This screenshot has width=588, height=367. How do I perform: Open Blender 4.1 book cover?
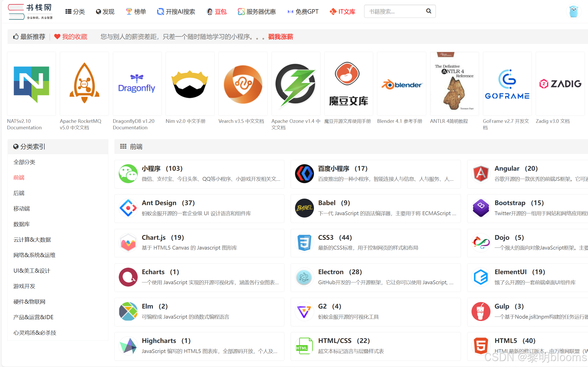401,84
